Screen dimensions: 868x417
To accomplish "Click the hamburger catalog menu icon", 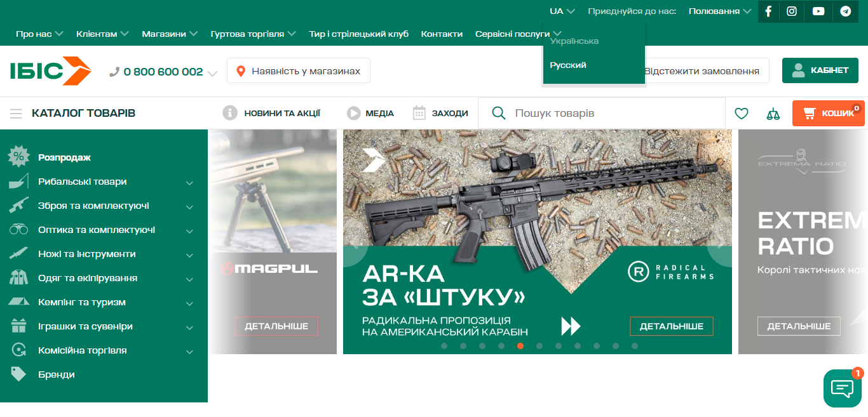I will [16, 114].
